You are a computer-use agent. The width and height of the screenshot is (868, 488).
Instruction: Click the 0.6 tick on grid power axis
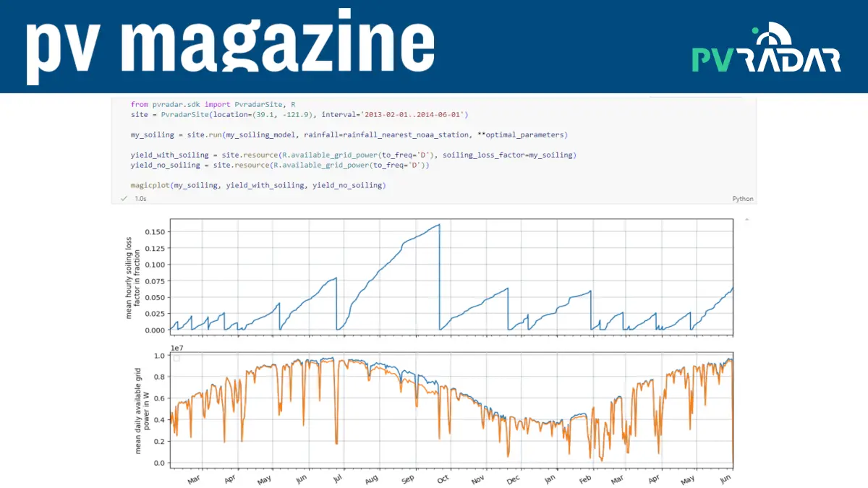[159, 398]
